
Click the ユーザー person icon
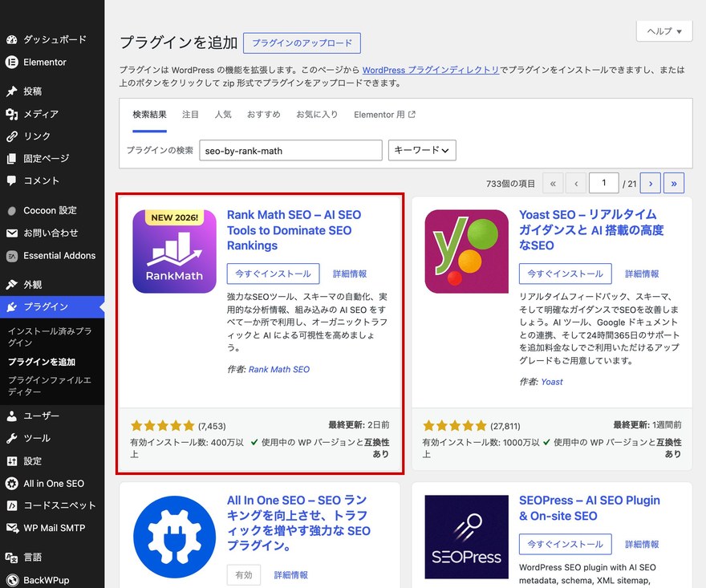[x=12, y=416]
